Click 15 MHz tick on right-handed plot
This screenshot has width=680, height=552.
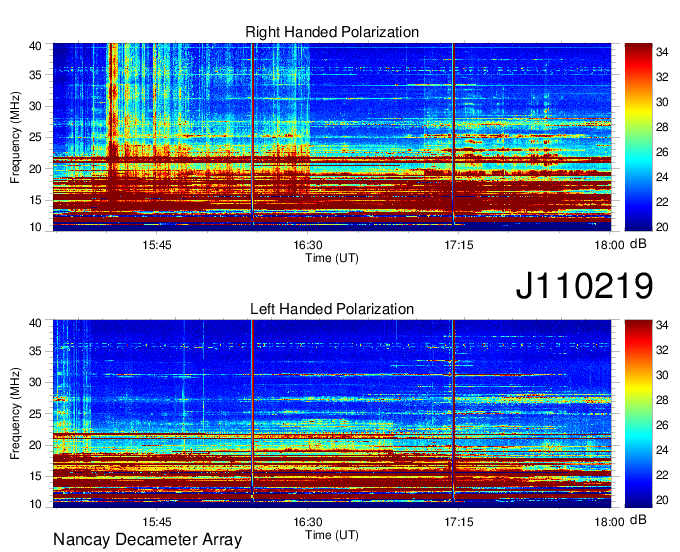35,200
